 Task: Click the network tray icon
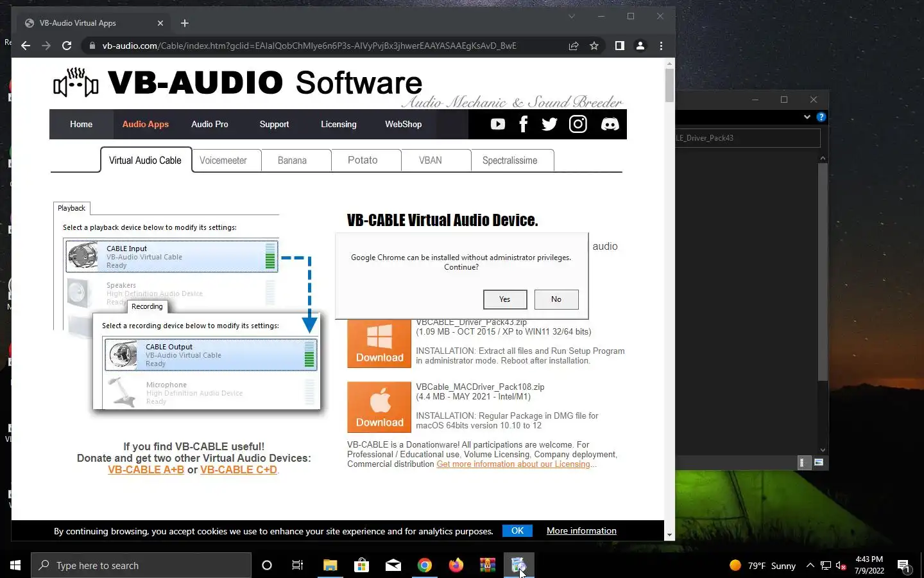coord(826,566)
